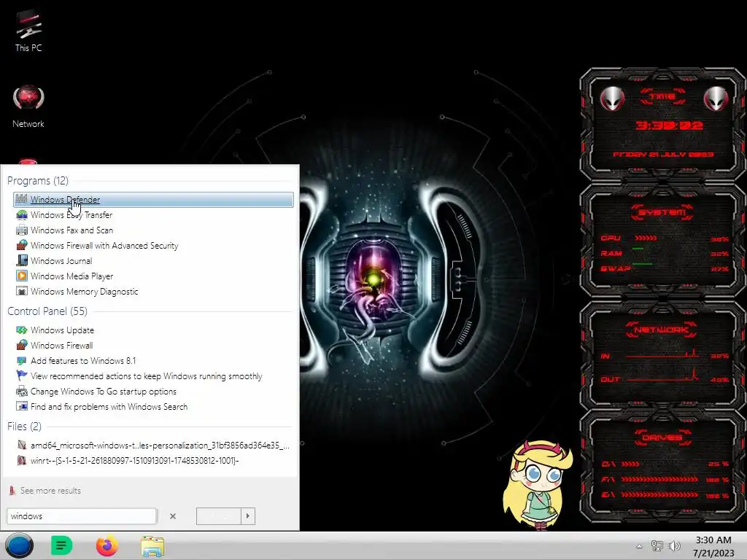The width and height of the screenshot is (747, 560).
Task: Click the CPU usage bar in System widget
Action: (x=646, y=238)
